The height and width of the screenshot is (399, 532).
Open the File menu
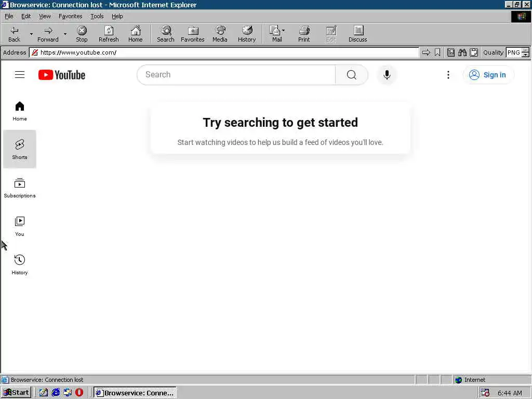tap(9, 16)
